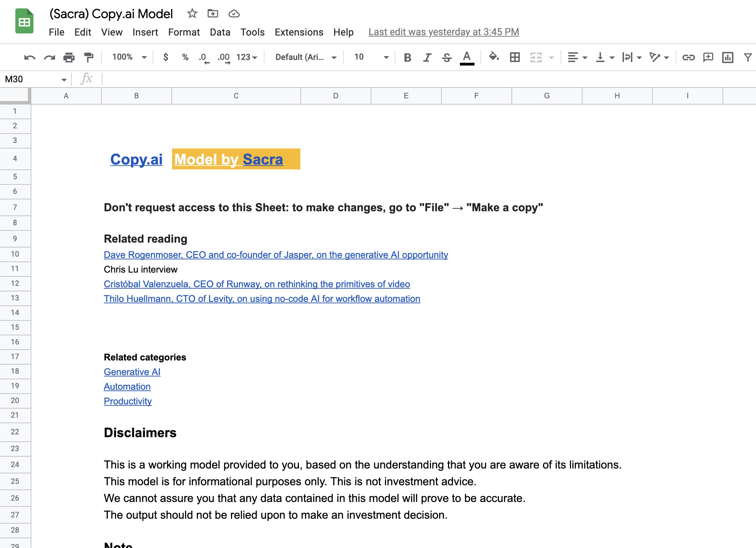Open the text color picker

point(467,58)
